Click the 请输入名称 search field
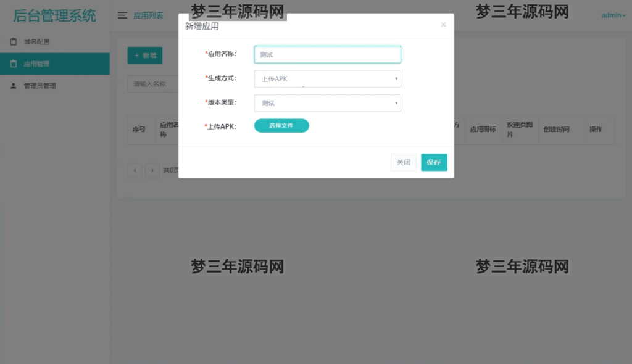The width and height of the screenshot is (632, 364). tap(153, 84)
